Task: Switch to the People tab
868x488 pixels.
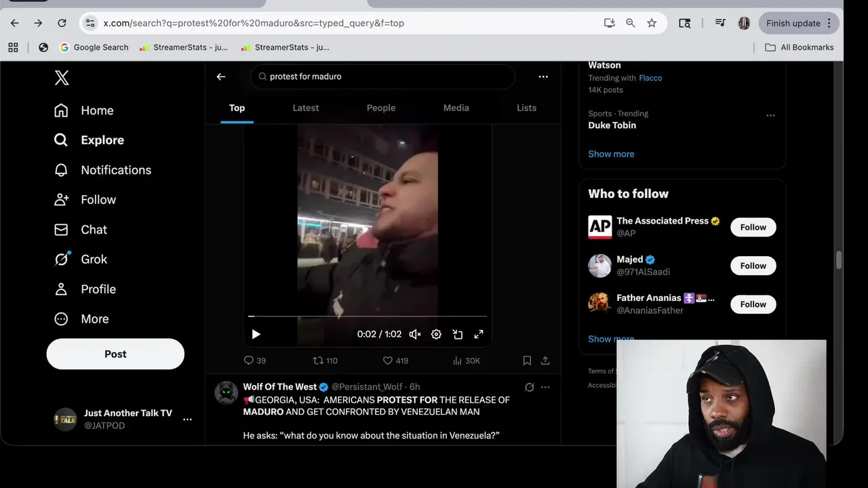Action: (381, 108)
